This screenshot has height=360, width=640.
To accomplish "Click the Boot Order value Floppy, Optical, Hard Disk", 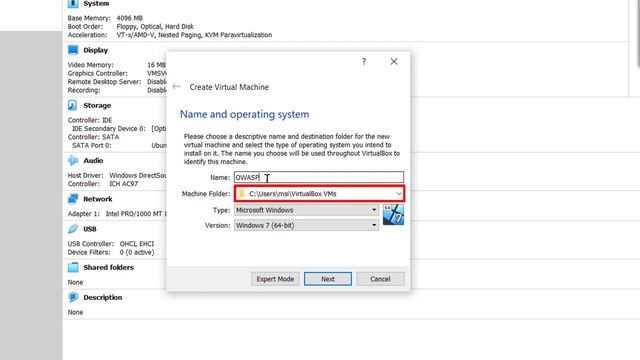I will coord(155,27).
